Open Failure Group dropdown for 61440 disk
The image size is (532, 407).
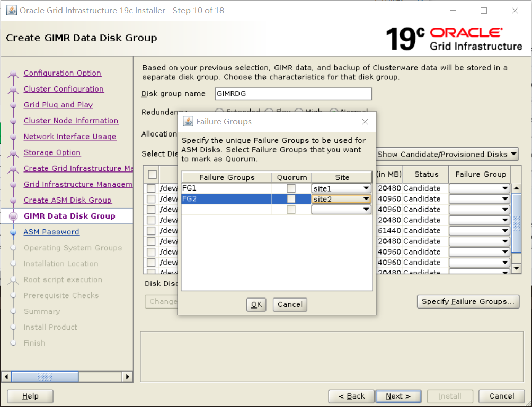pyautogui.click(x=480, y=231)
